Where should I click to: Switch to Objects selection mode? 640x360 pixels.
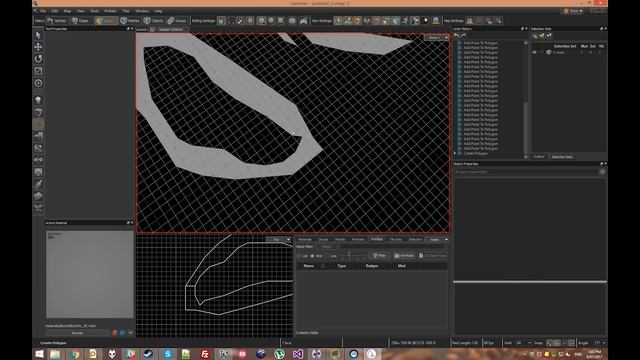tap(154, 20)
